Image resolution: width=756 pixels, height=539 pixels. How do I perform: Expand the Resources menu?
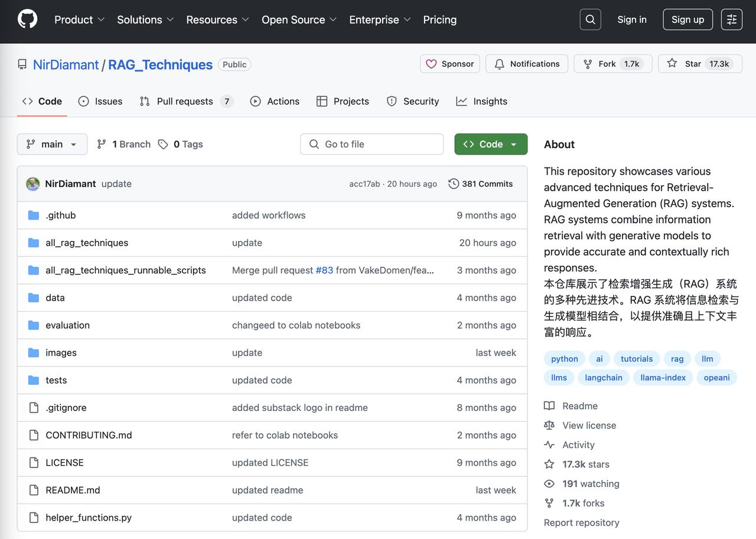(x=217, y=19)
